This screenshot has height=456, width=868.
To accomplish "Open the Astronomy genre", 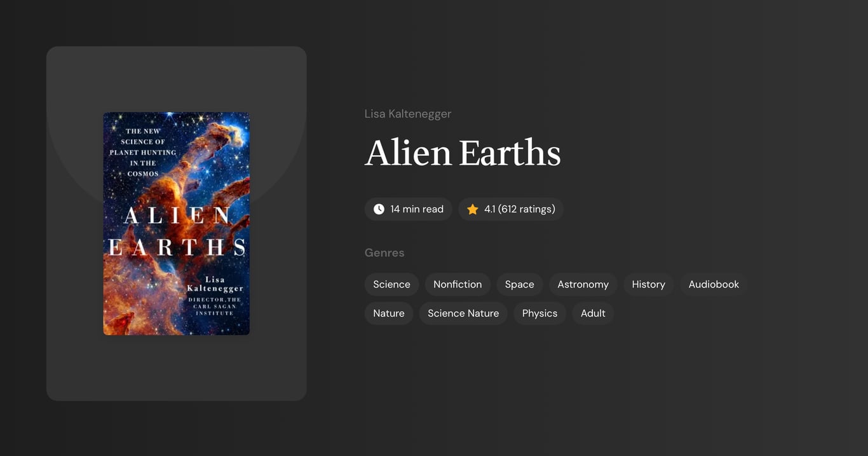I will (x=583, y=284).
